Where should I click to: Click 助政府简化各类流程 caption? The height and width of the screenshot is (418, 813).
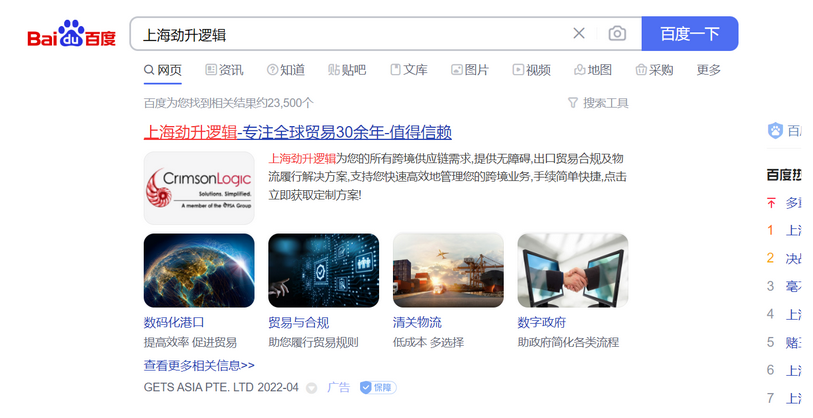[568, 343]
